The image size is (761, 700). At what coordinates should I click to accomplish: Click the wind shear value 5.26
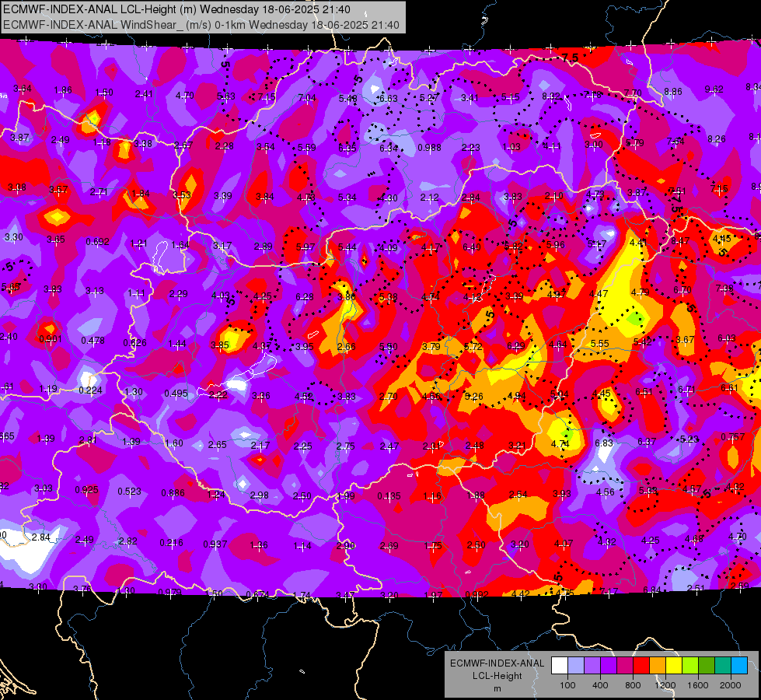474,396
